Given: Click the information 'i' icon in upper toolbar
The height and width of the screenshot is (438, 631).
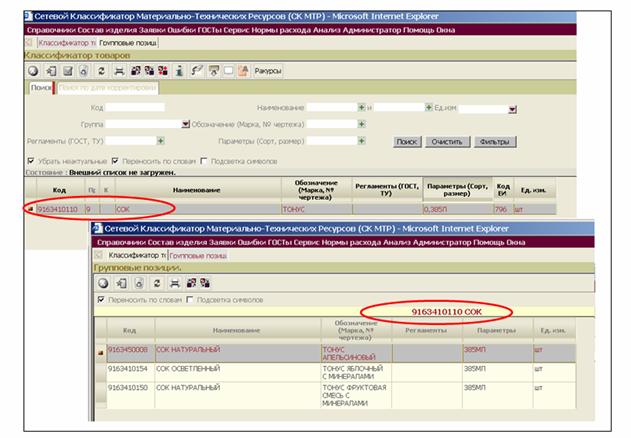Looking at the screenshot, I should (x=179, y=71).
